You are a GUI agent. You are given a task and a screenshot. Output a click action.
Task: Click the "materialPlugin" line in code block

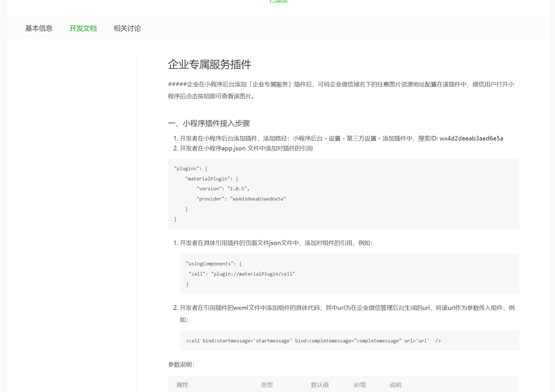[x=212, y=179]
